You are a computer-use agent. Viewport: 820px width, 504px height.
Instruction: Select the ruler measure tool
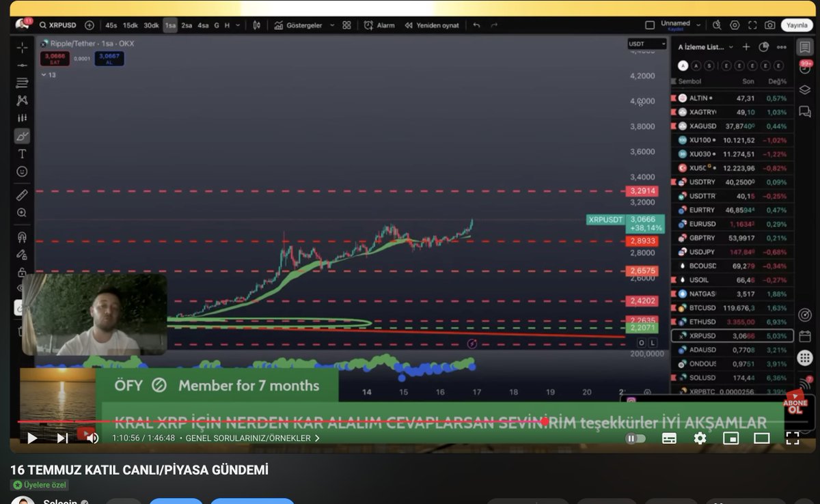23,195
